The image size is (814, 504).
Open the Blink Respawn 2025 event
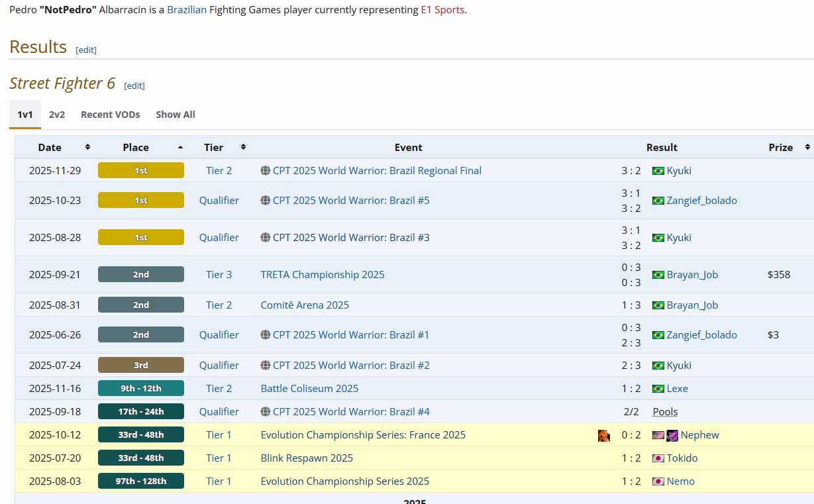307,458
